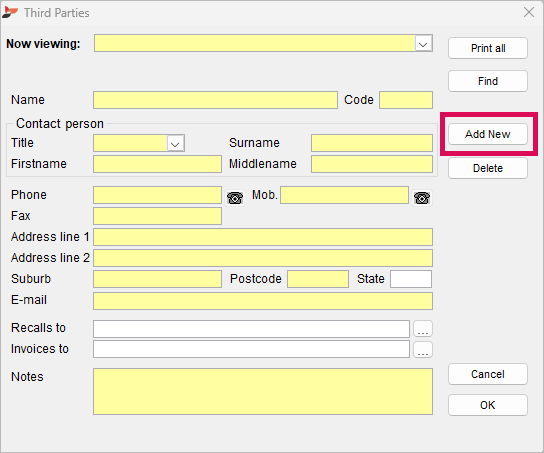
Task: Click into the Code field
Action: [406, 100]
